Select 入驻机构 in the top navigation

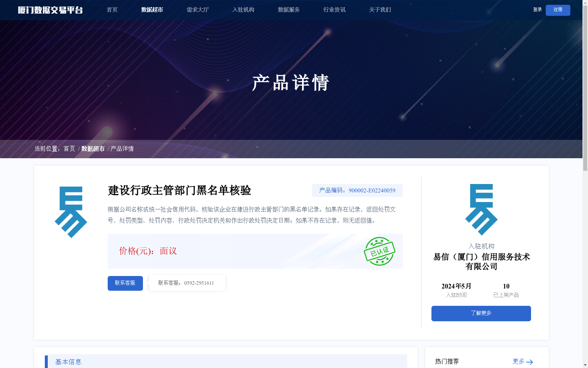coord(243,10)
